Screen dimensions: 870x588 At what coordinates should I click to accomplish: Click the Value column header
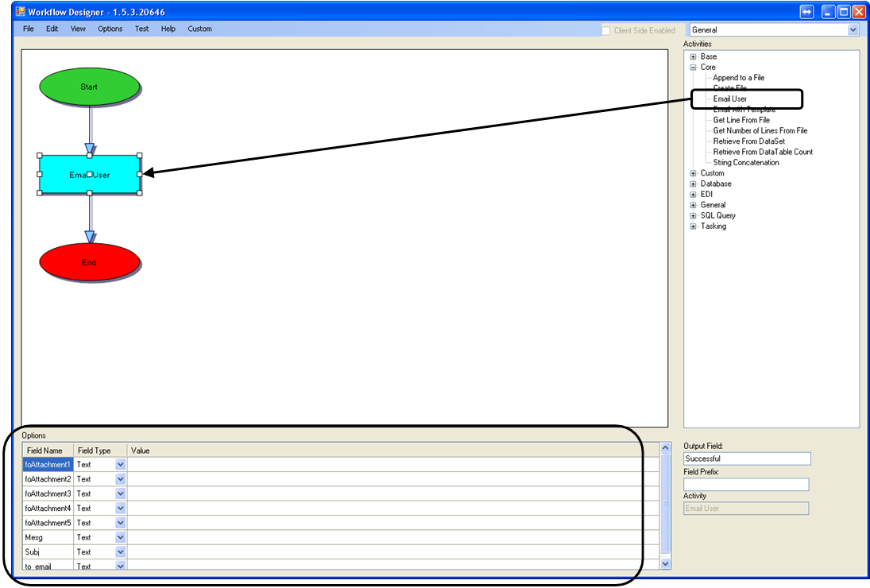(393, 451)
